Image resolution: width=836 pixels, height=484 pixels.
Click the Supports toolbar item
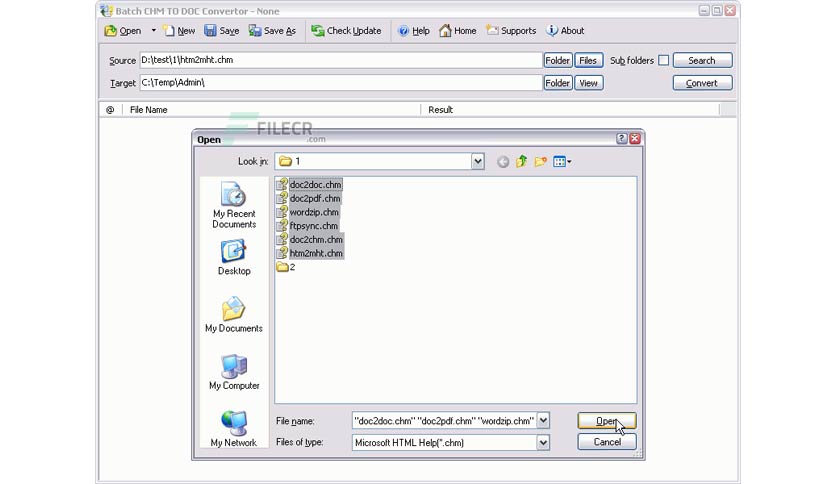pyautogui.click(x=511, y=31)
